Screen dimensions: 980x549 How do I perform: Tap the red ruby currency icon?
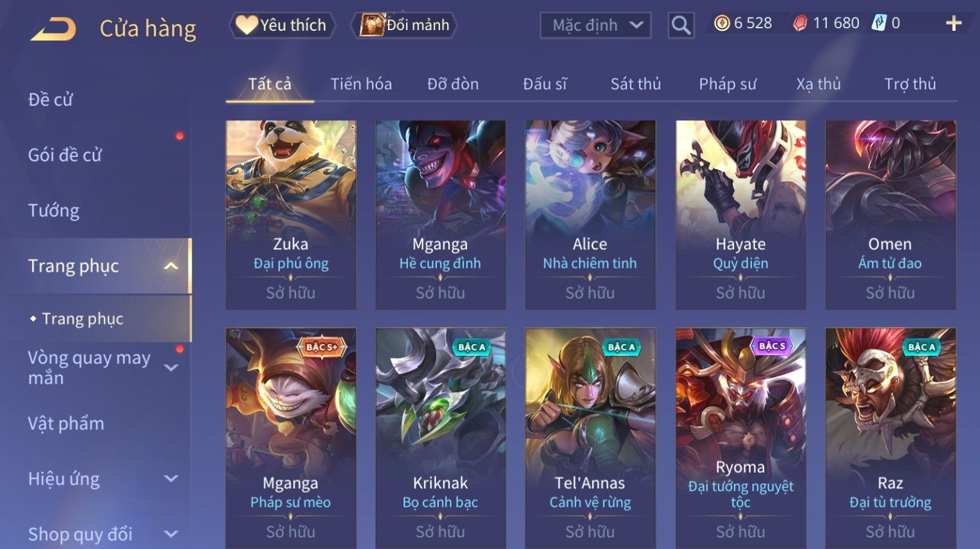click(800, 24)
